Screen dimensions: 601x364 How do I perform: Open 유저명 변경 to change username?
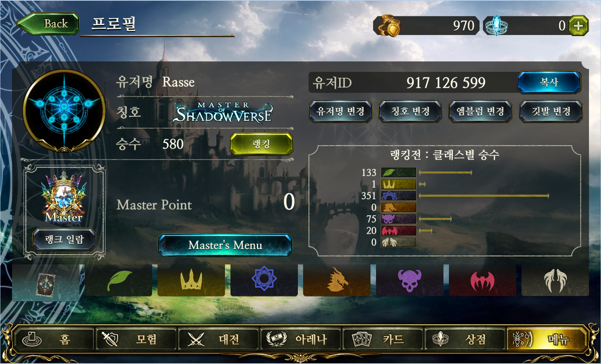pos(341,111)
